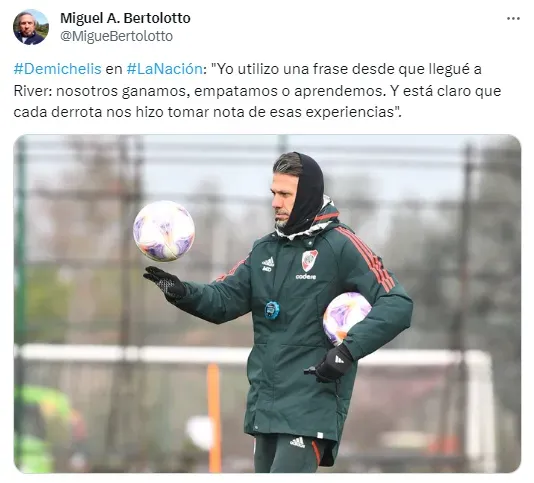Open the #LaNación hashtag
Screen dimensions: 534x483
(164, 69)
